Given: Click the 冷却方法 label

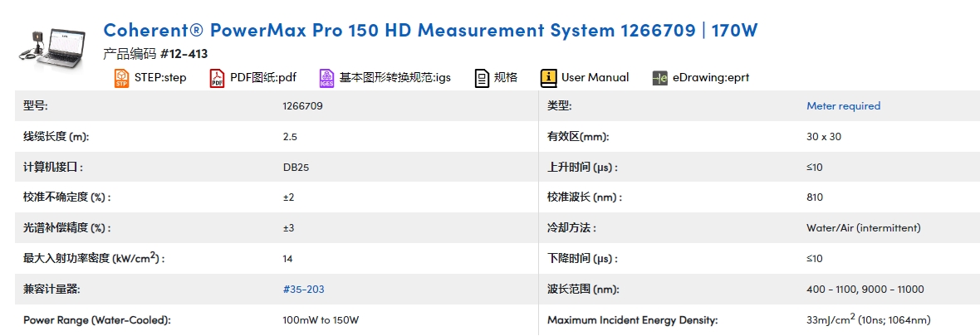Looking at the screenshot, I should tap(571, 228).
